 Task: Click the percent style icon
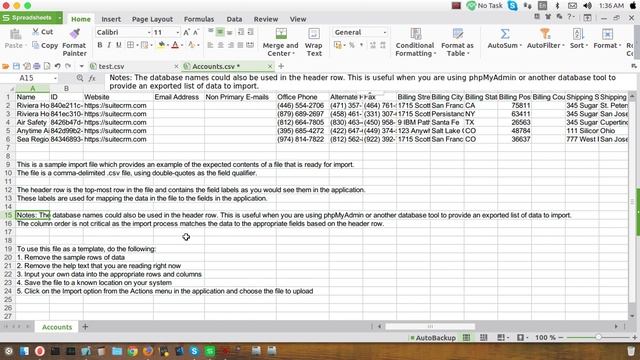tap(351, 45)
